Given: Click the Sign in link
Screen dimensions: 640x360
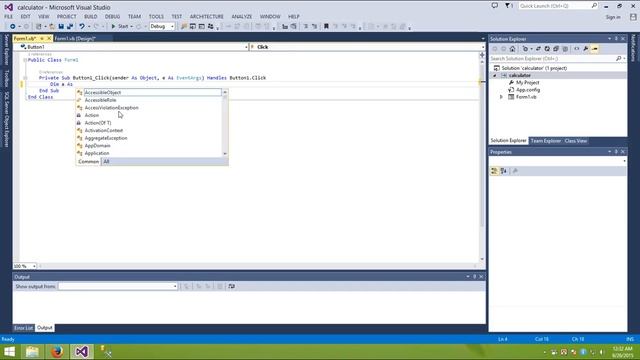Looking at the screenshot, I should (613, 17).
